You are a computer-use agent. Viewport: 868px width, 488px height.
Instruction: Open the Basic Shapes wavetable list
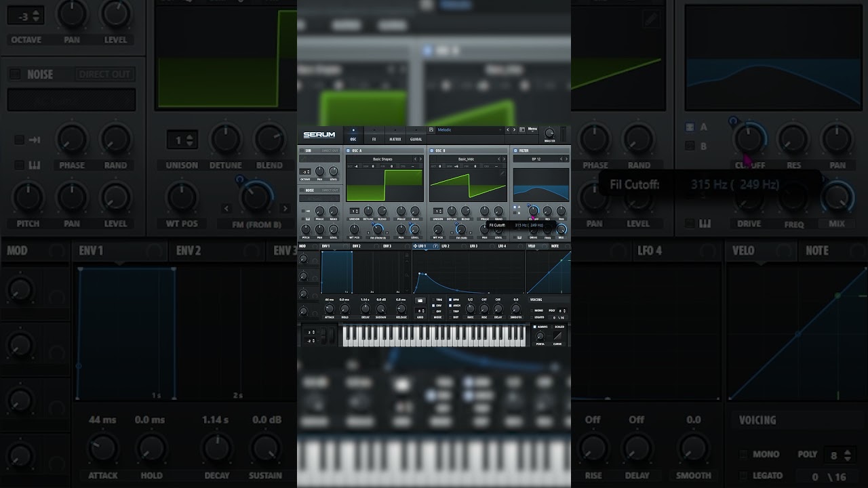pos(382,159)
